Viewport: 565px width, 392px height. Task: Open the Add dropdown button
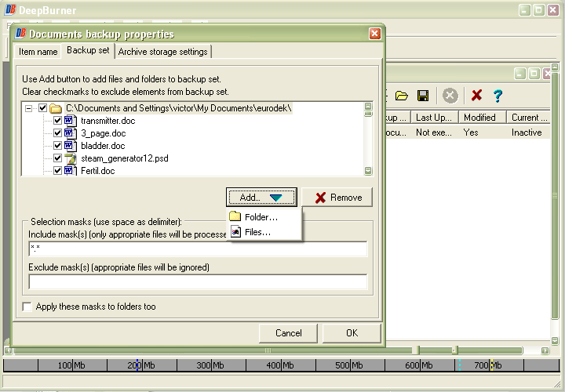tap(261, 198)
